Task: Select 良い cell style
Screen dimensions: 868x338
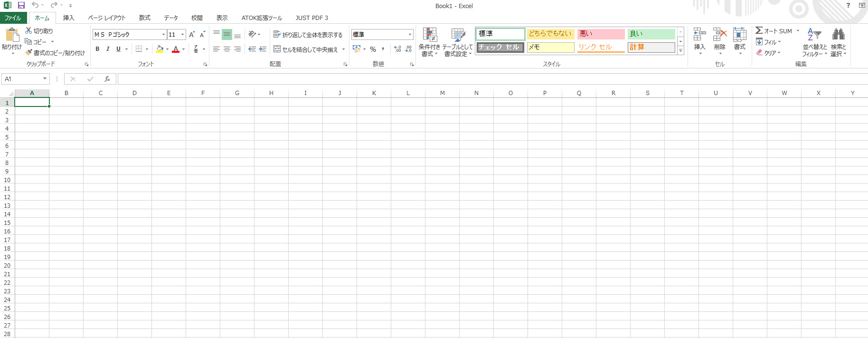Action: 651,34
